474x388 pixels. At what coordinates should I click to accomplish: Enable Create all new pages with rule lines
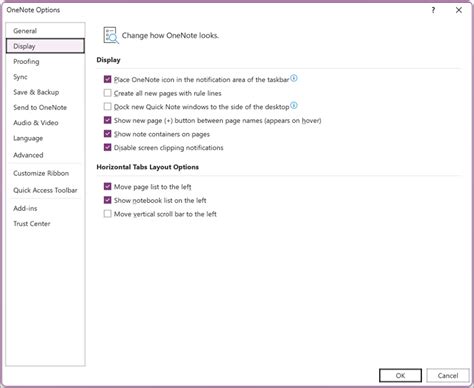point(107,93)
